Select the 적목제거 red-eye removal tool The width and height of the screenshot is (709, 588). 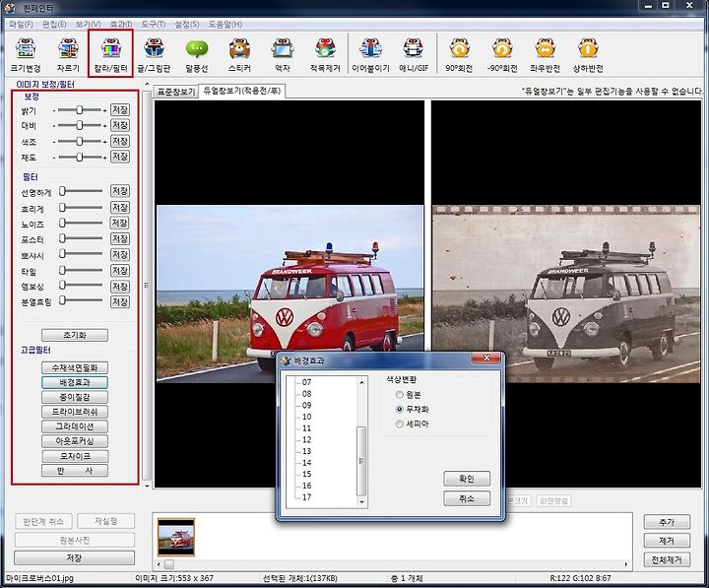point(325,55)
